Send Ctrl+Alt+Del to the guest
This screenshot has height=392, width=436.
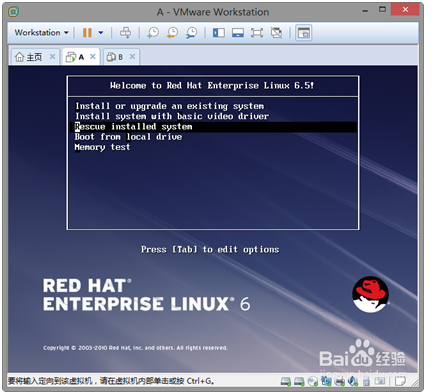tap(125, 33)
